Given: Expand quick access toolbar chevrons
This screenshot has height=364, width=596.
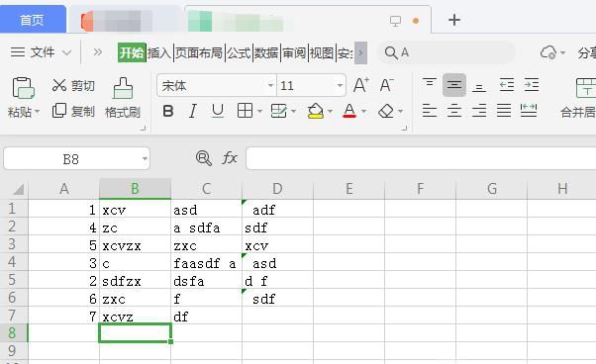Looking at the screenshot, I should pos(98,52).
